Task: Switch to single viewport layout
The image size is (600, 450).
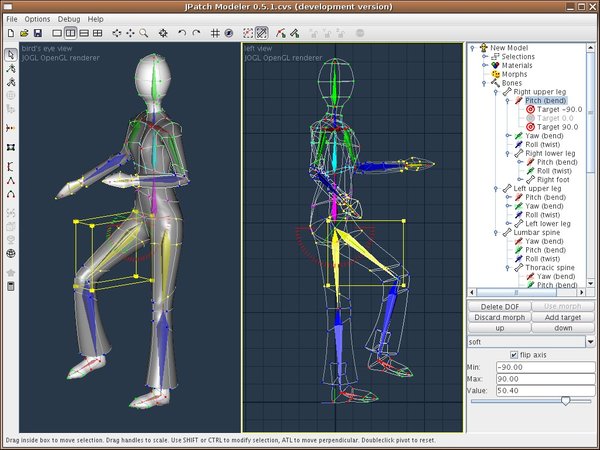Action: [x=56, y=33]
